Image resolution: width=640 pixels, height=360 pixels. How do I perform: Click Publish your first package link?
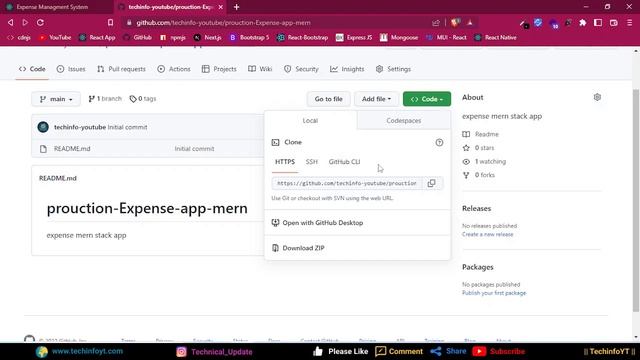tap(494, 293)
